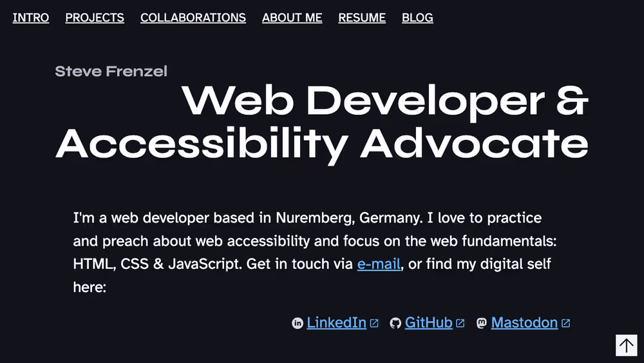
Task: Click the GitHub octocat logo icon
Action: click(395, 323)
